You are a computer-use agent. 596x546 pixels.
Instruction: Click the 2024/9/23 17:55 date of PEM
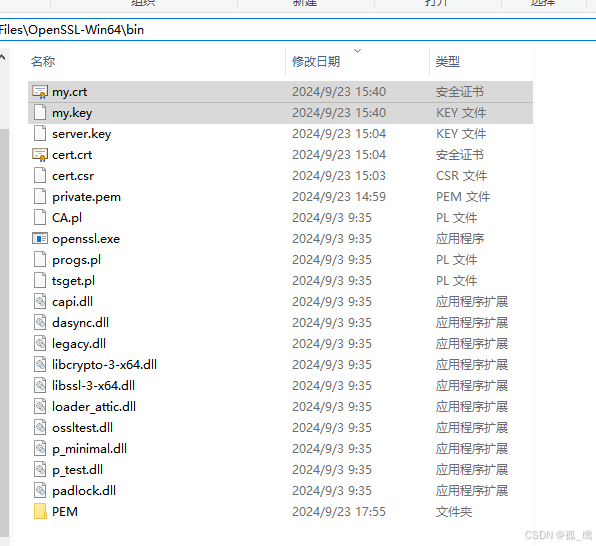(339, 512)
